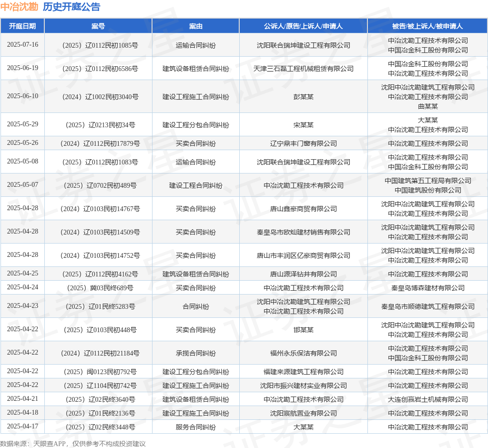This screenshot has width=488, height=448.
Task: Click case number （2024）辽0103民初14767号
Action: pyautogui.click(x=100, y=209)
